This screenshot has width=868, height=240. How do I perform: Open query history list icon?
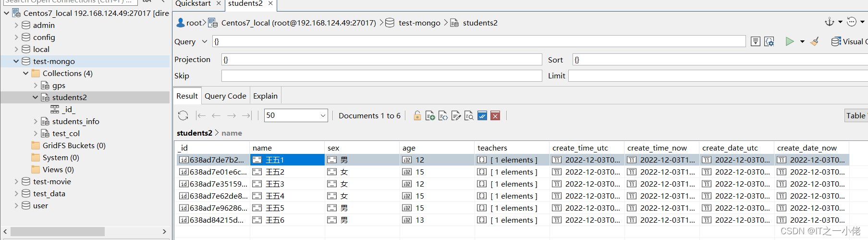click(x=756, y=41)
